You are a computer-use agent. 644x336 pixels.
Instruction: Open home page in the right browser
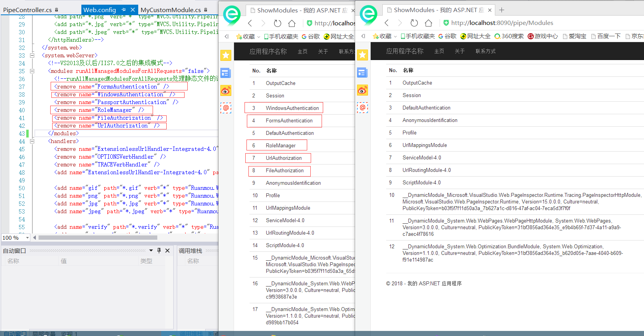click(x=429, y=23)
